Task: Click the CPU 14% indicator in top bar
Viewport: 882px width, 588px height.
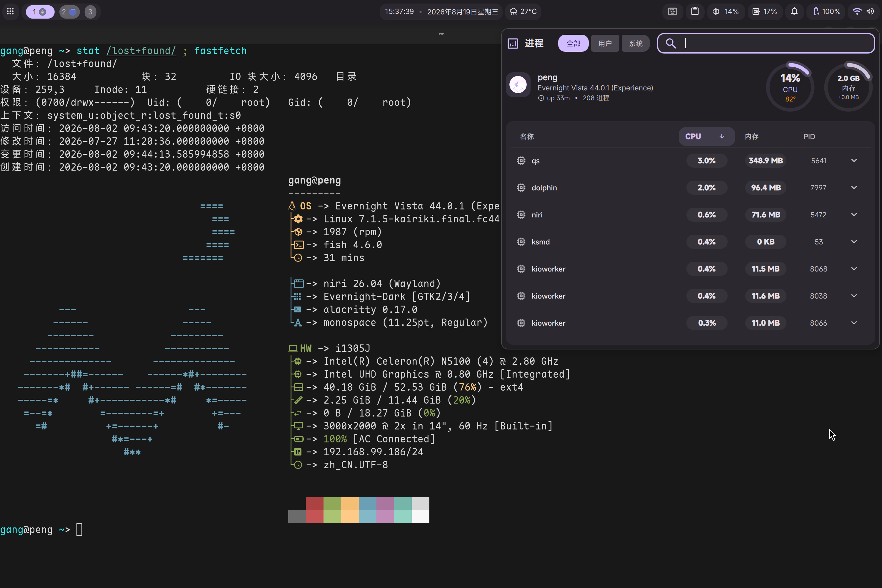Action: pyautogui.click(x=726, y=12)
